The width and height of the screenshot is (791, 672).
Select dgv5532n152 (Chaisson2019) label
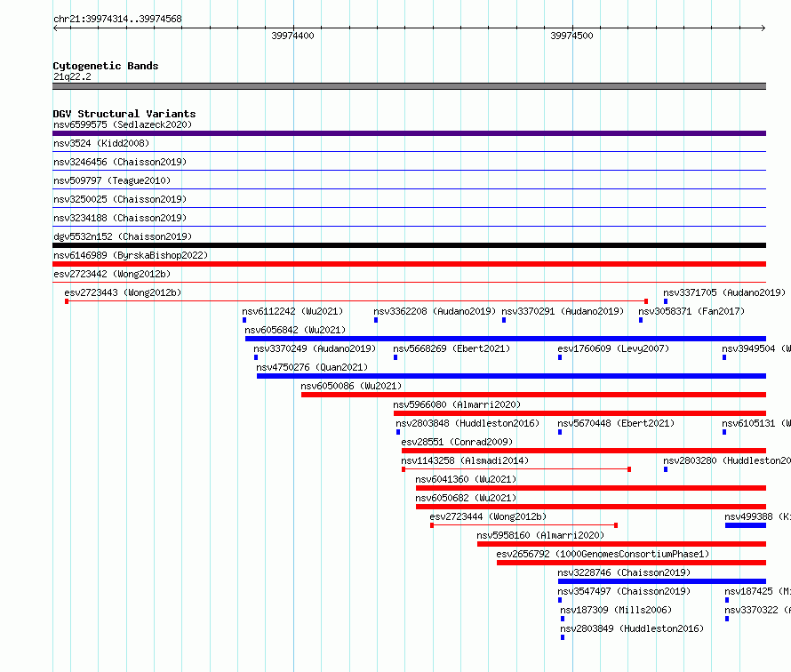click(x=123, y=236)
